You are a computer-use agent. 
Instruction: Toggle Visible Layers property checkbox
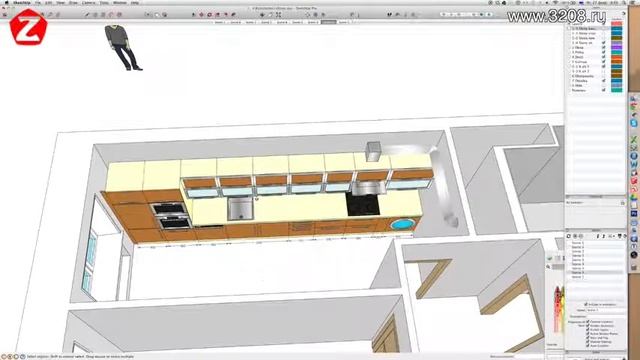pos(588,330)
